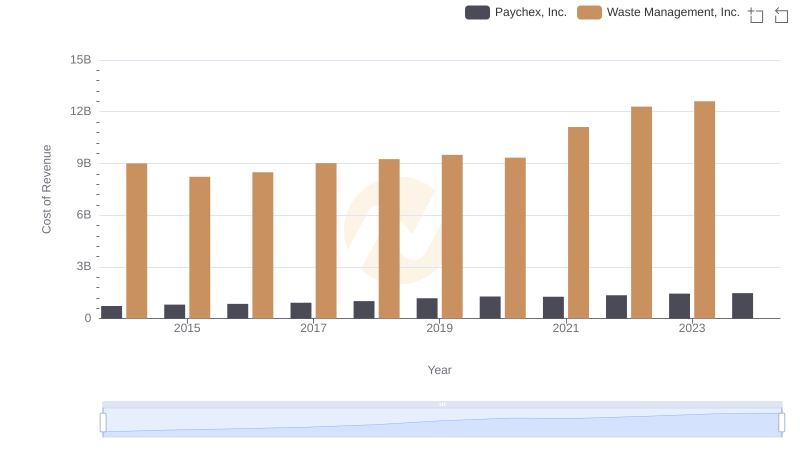Click the 3B y-axis label

84,266
